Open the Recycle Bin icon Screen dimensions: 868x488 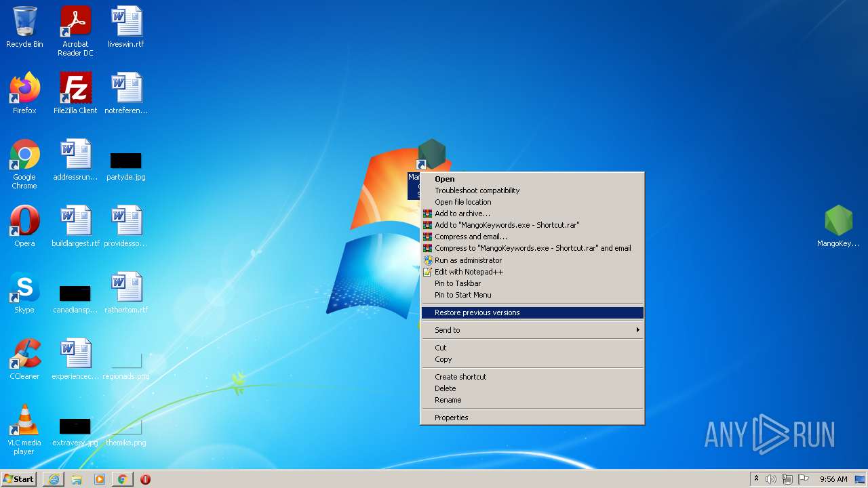coord(24,27)
